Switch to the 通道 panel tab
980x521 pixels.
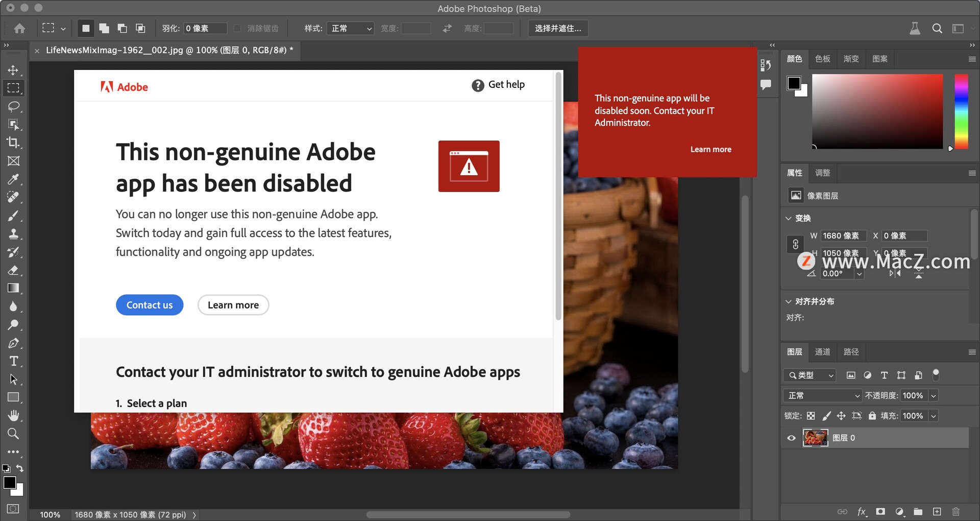pos(823,352)
